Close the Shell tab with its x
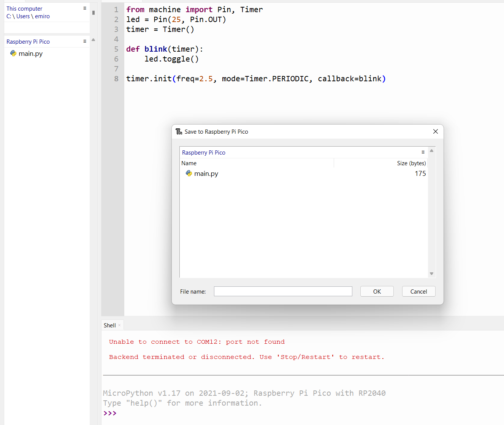This screenshot has height=425, width=504. tap(119, 325)
